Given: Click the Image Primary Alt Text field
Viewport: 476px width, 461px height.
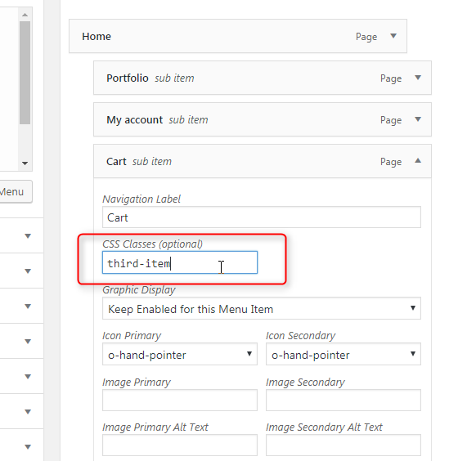Looking at the screenshot, I should [180, 445].
